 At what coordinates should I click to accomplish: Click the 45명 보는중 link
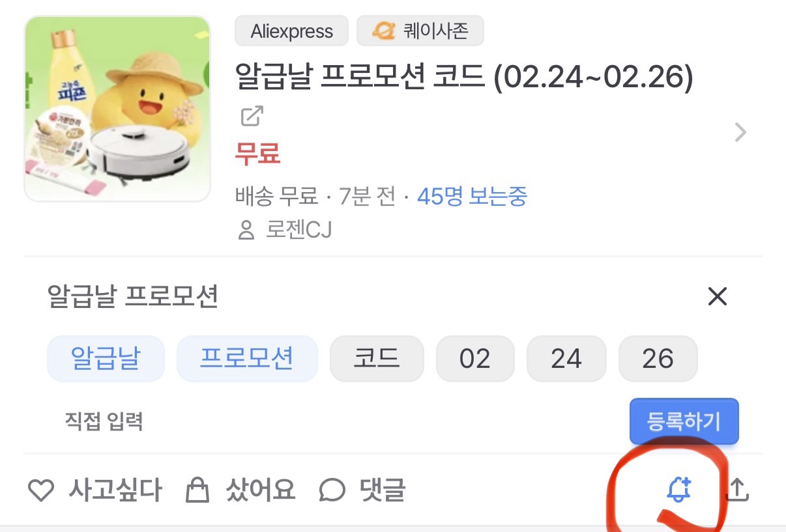click(x=472, y=196)
